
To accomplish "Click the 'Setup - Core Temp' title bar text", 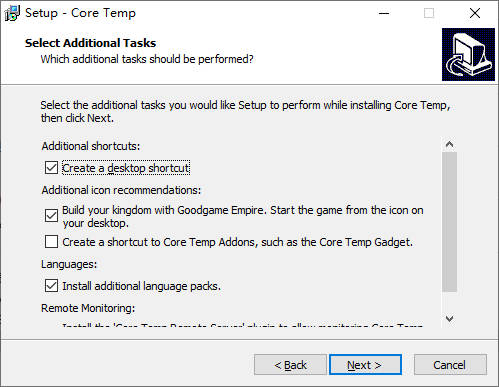I will click(80, 13).
